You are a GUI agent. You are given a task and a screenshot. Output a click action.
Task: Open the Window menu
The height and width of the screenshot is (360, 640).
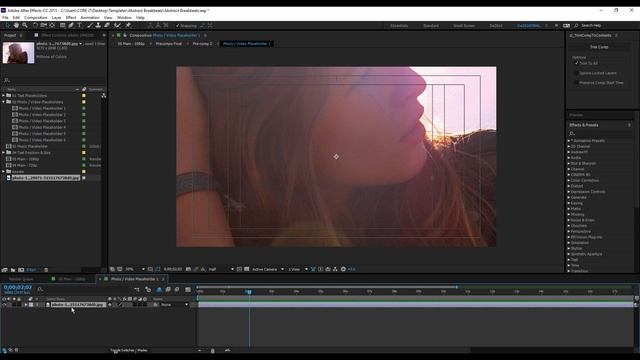point(124,18)
